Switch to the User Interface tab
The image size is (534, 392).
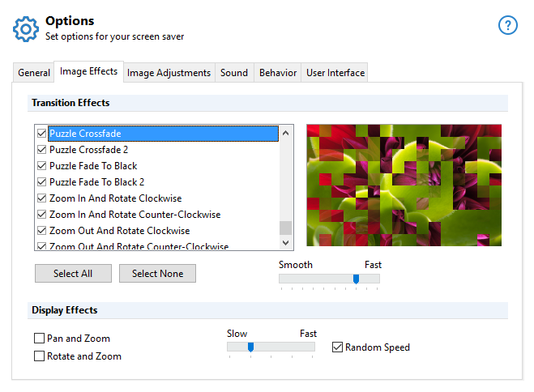[x=335, y=73]
